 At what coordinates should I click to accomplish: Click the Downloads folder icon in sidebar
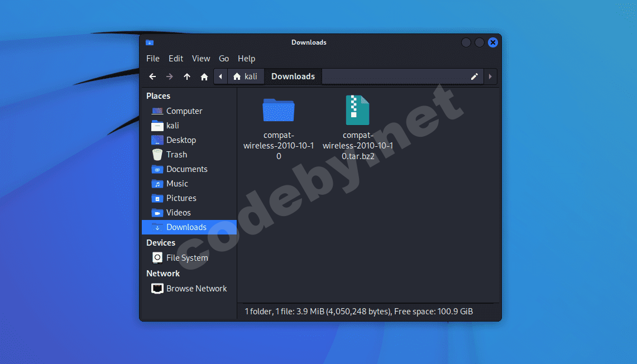[x=157, y=227]
